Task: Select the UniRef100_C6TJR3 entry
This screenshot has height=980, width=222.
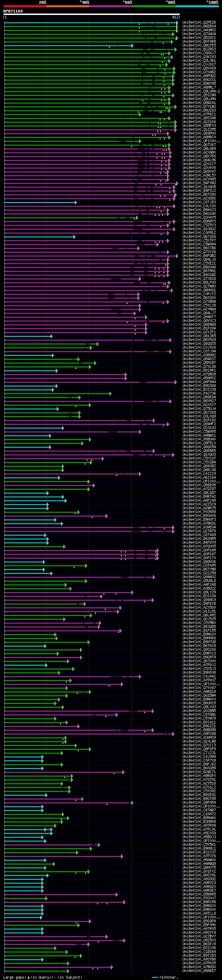Action: 199,202
